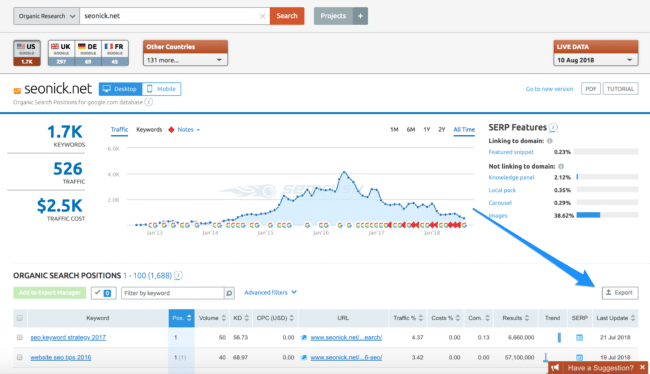Open SERP snapshot icon for website seo tips 2016
Screen dimensions: 650x374
[580, 357]
